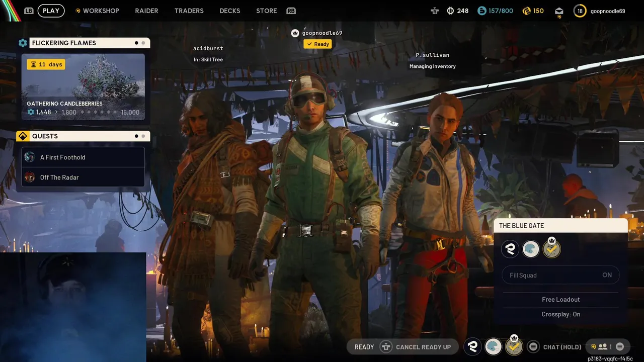Click the yellow location pin icon

coord(593,347)
